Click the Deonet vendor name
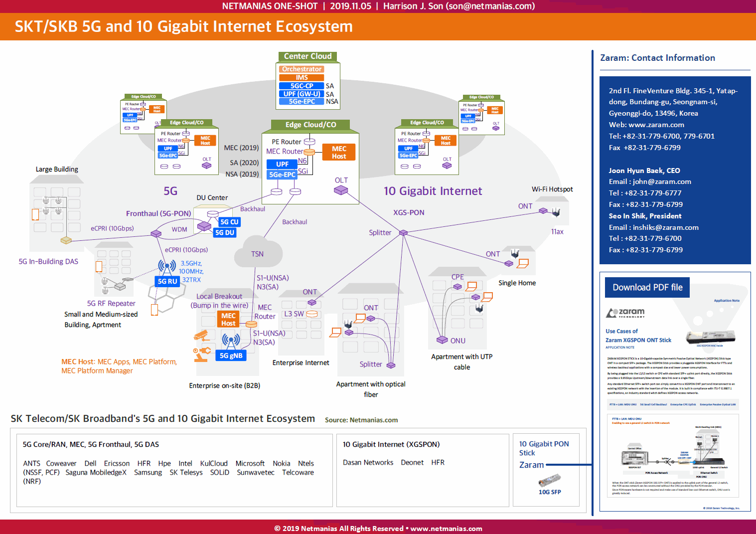 coord(412,462)
